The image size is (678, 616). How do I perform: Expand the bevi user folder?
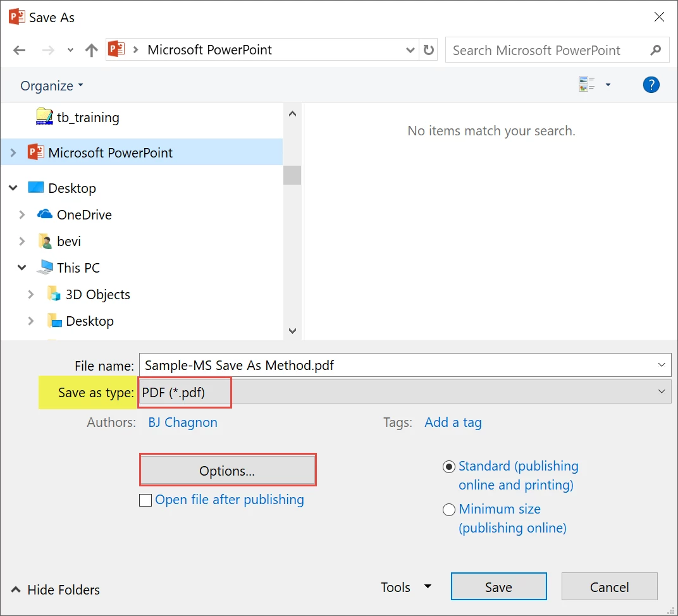click(x=22, y=241)
